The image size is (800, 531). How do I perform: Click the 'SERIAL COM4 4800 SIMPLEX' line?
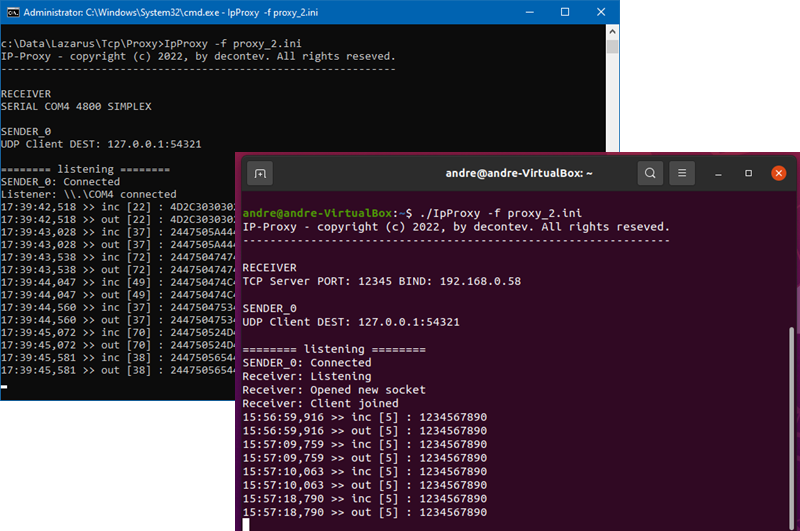pos(76,106)
